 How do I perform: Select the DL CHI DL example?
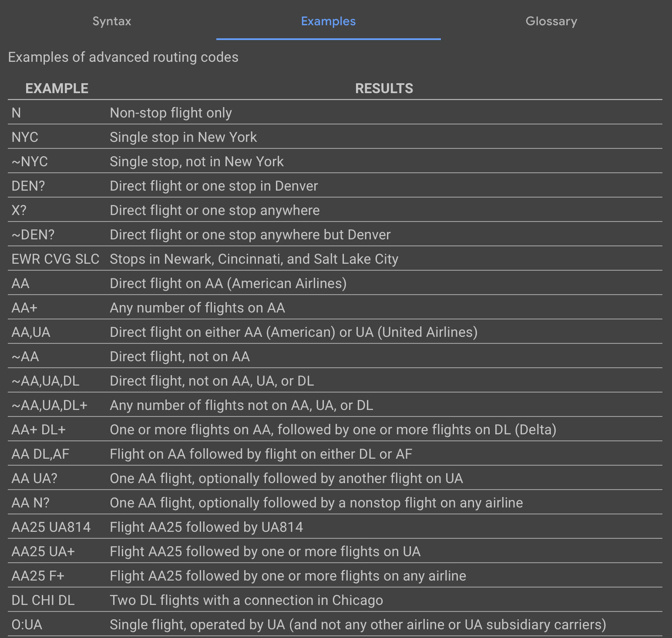coord(43,601)
